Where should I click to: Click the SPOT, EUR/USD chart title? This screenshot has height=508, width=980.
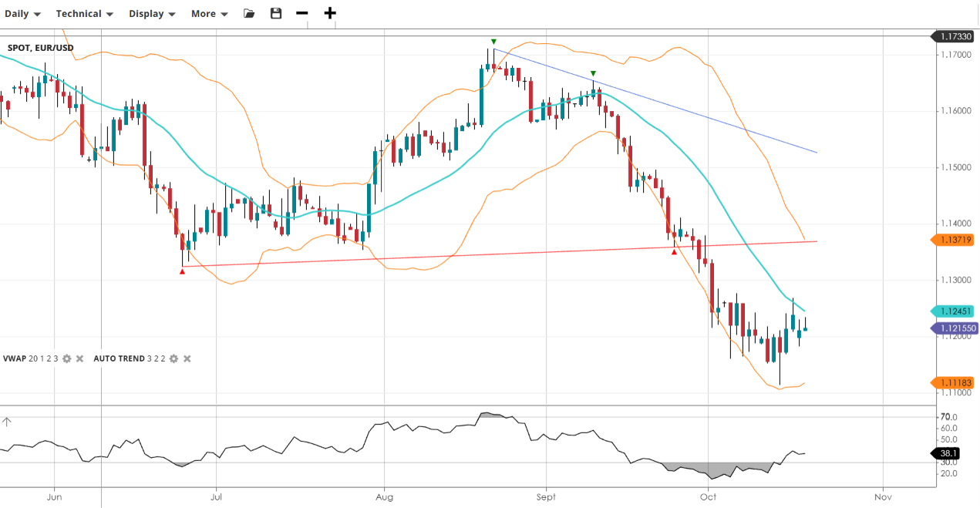coord(41,48)
